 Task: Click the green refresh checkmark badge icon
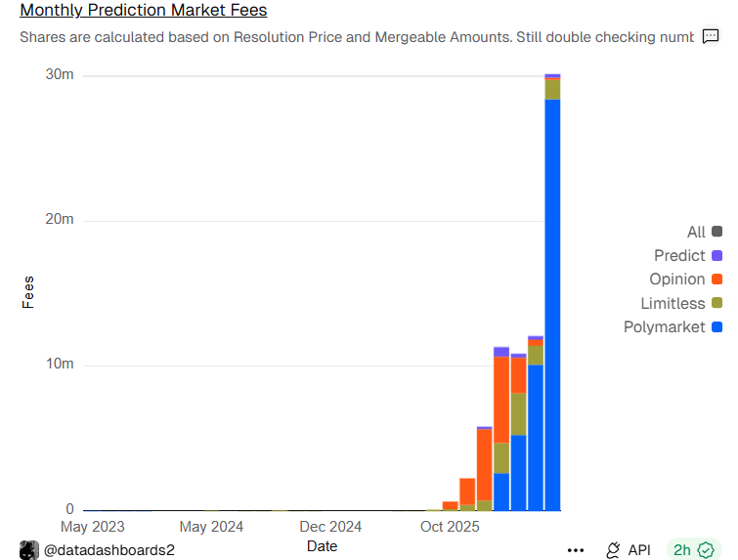pyautogui.click(x=705, y=550)
